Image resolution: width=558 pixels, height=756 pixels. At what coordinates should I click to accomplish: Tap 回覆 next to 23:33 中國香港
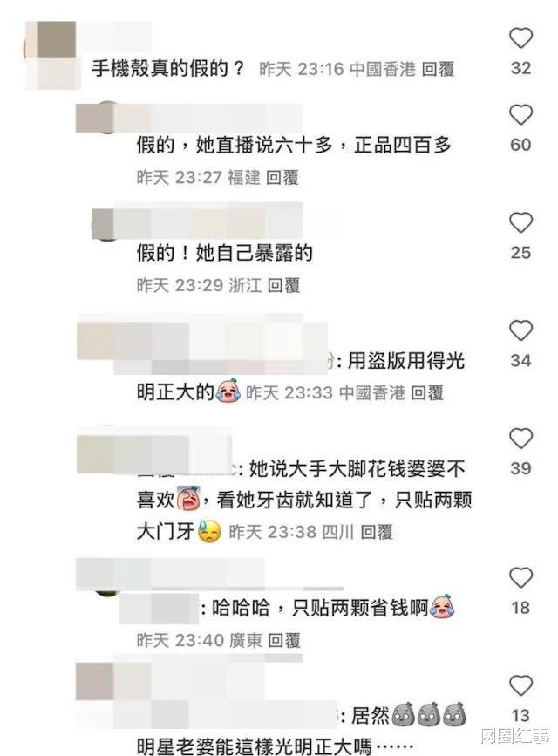point(427,393)
